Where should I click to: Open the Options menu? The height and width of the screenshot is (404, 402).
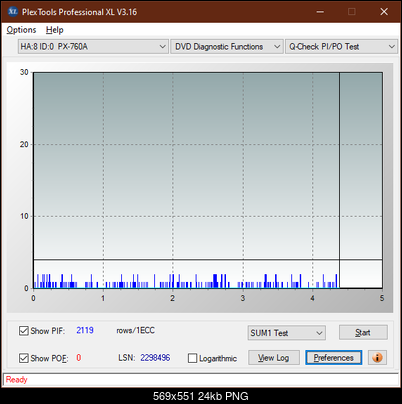tap(21, 30)
